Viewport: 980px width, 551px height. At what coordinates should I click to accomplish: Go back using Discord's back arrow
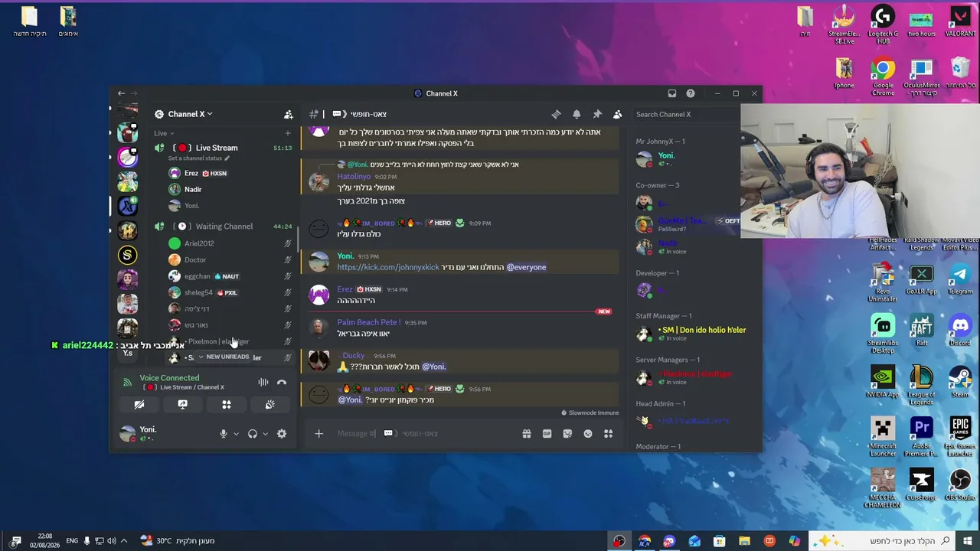click(121, 93)
